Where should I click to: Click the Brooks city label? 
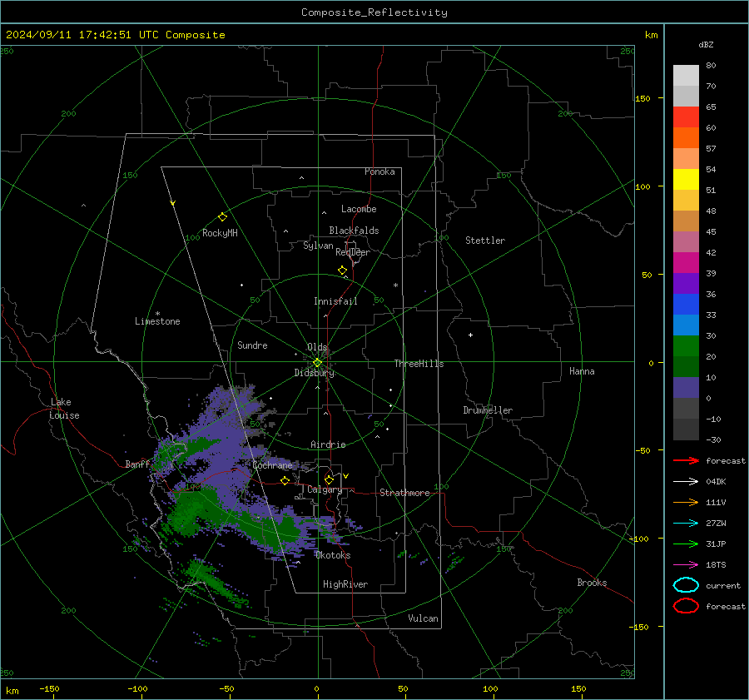tap(592, 583)
